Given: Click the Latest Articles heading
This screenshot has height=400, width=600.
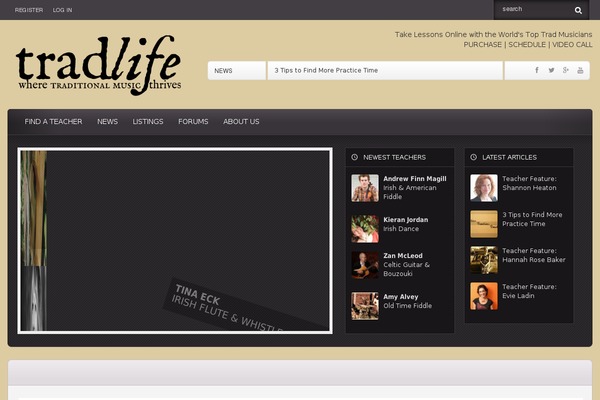Looking at the screenshot, I should coord(509,157).
